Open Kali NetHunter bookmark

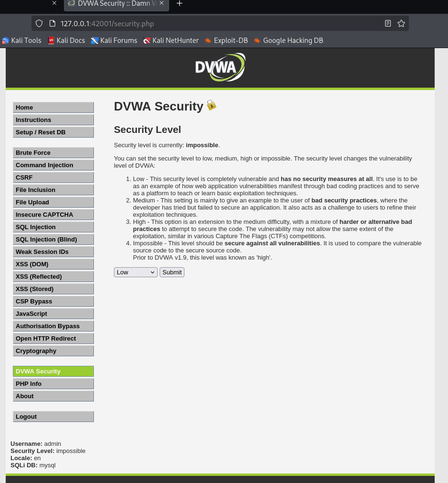point(171,40)
